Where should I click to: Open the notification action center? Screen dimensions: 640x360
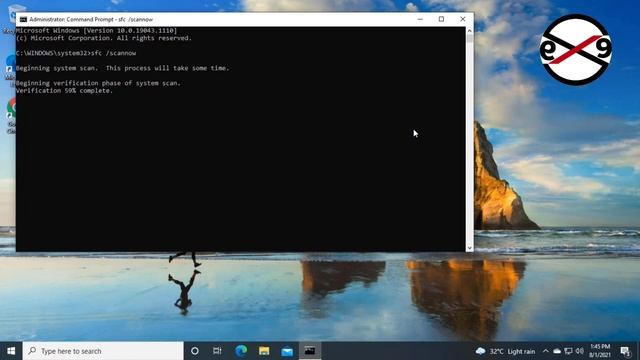click(x=625, y=351)
